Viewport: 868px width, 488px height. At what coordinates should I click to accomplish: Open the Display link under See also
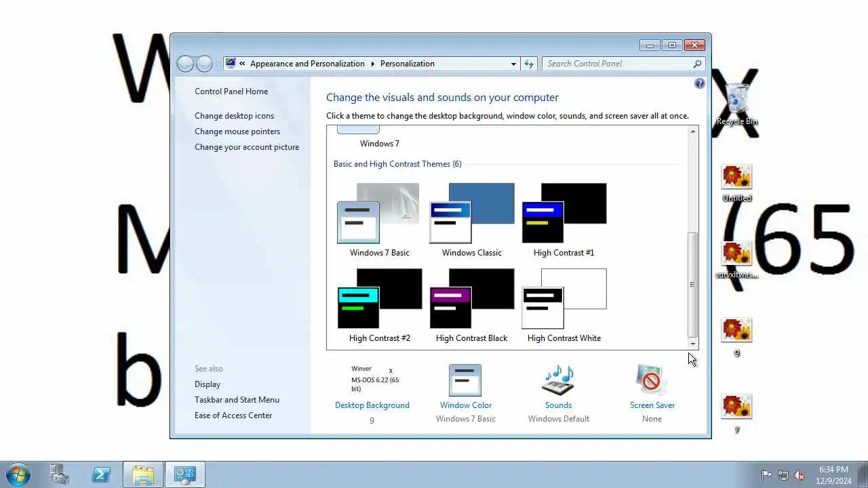[x=208, y=384]
